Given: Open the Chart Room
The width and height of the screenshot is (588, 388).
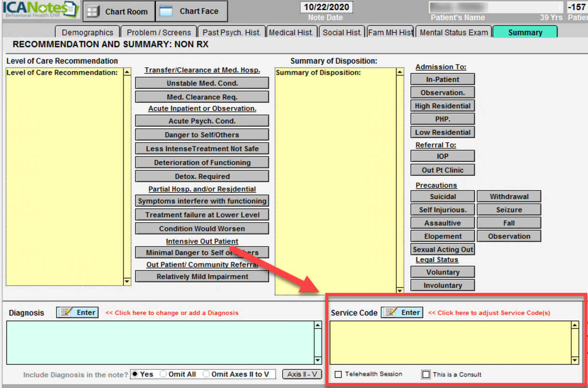Looking at the screenshot, I should (x=119, y=11).
